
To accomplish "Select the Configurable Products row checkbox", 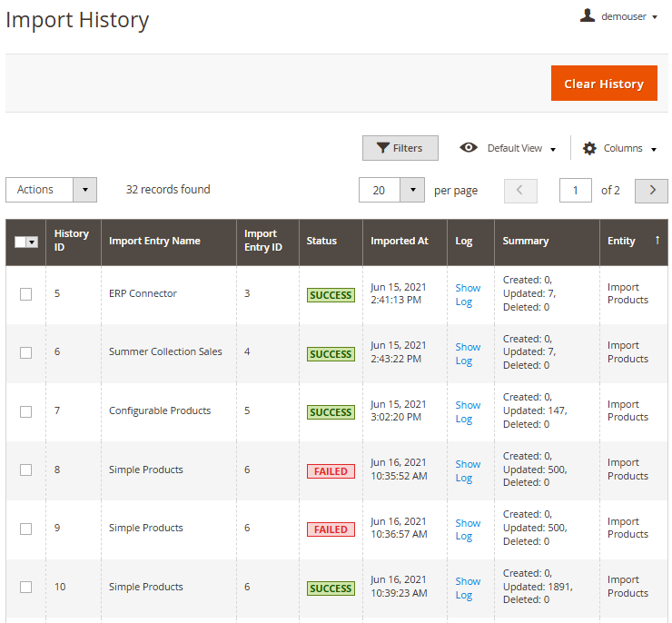I will 25,411.
